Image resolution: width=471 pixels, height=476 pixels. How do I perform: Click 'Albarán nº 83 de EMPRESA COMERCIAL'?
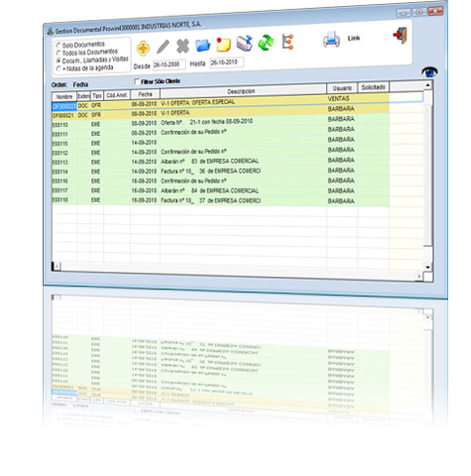coord(209,162)
